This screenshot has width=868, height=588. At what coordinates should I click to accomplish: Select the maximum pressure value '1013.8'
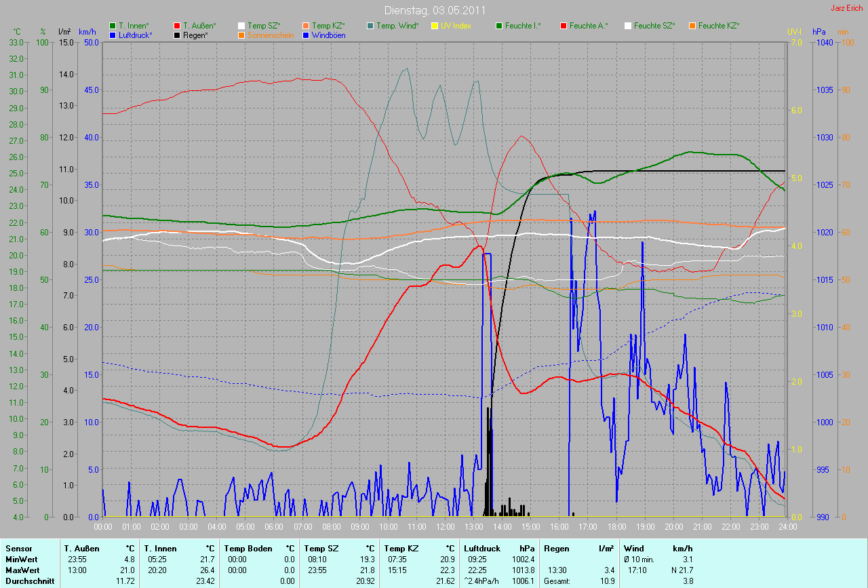(x=524, y=570)
